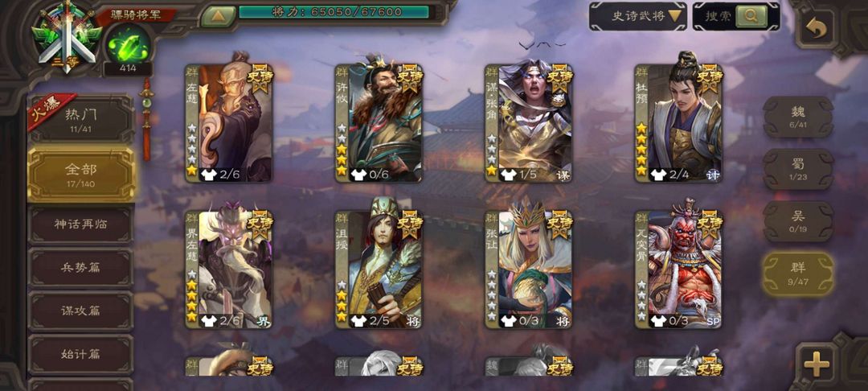Tap the golden plus icon
The height and width of the screenshot is (391, 868).
click(x=817, y=364)
